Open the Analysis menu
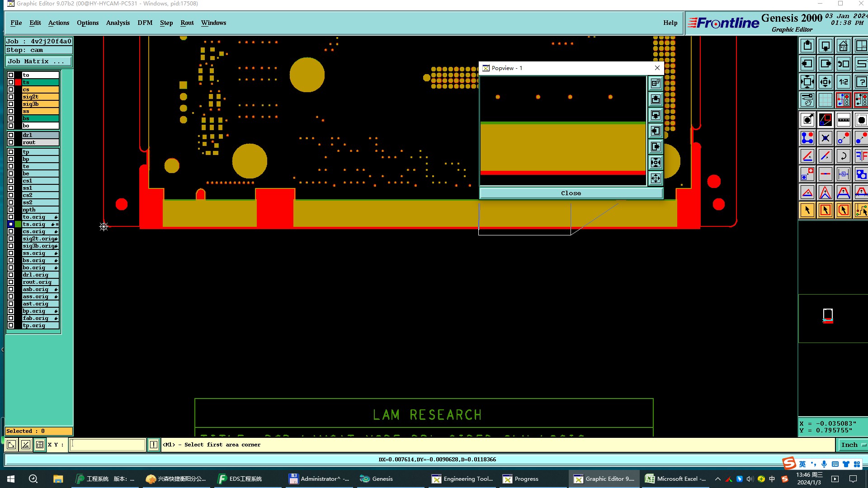Screen dimensions: 868x488 (x=118, y=23)
